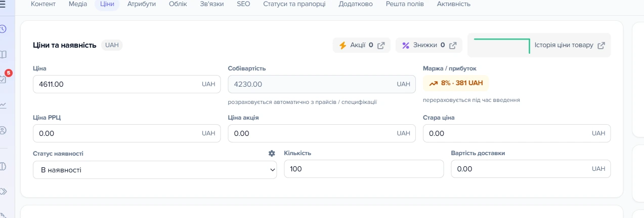Click the Ціни та наявність heading
The width and height of the screenshot is (644, 218).
click(64, 45)
